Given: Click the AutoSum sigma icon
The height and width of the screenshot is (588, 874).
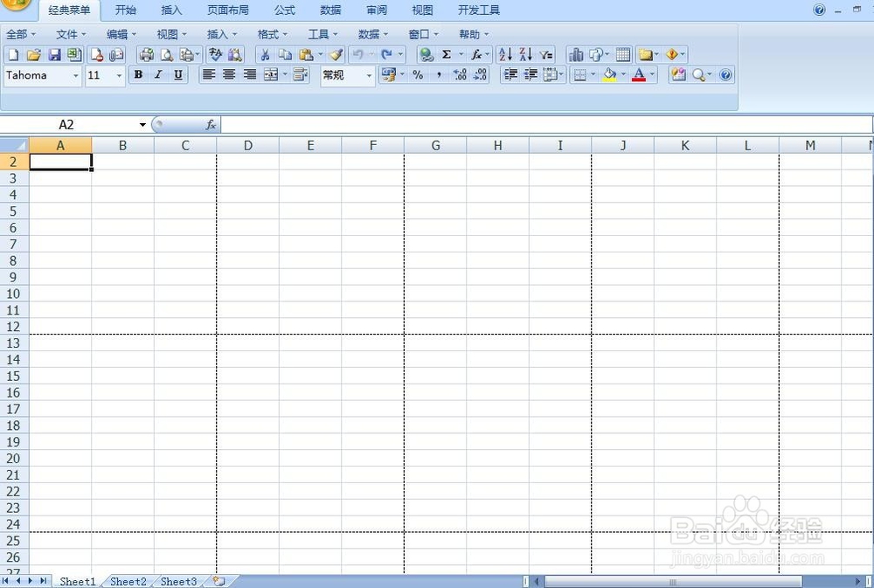Looking at the screenshot, I should [447, 55].
